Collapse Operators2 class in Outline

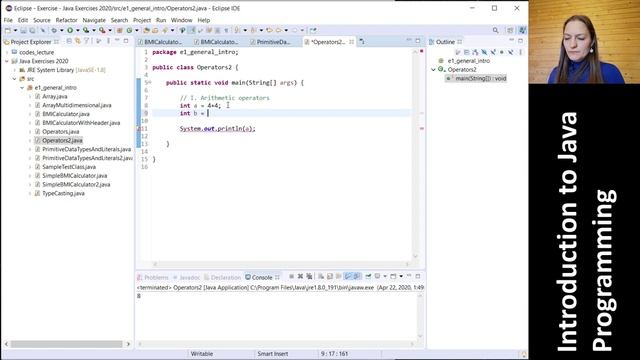coord(433,69)
